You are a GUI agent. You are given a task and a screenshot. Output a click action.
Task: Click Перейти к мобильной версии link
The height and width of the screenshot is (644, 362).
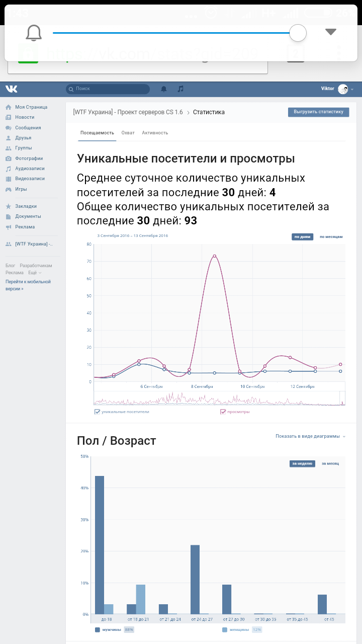point(28,285)
